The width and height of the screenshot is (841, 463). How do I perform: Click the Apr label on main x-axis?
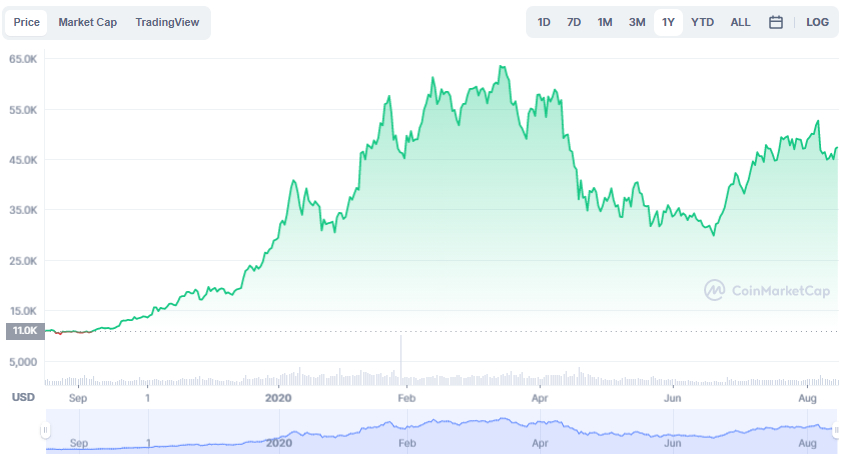[540, 398]
